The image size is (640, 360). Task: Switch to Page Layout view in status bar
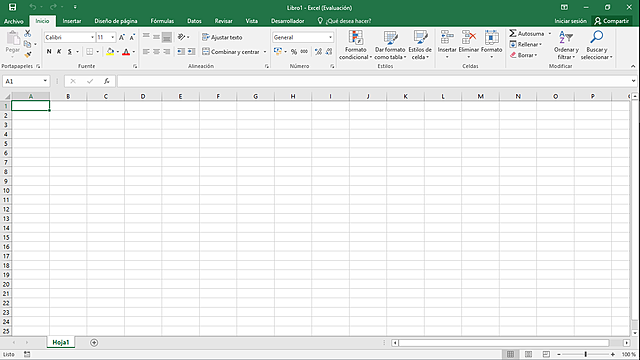(x=528, y=354)
